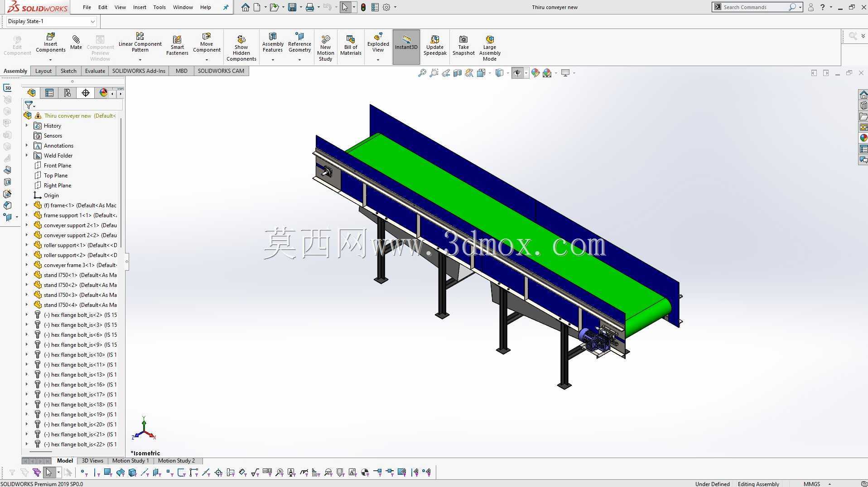Viewport: 868px width, 487px height.
Task: Pin the SOLIDWORKS menu bar
Action: tap(226, 7)
